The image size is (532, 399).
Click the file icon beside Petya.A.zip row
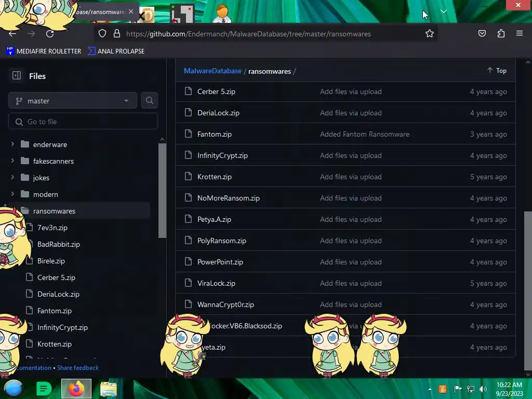tap(188, 219)
